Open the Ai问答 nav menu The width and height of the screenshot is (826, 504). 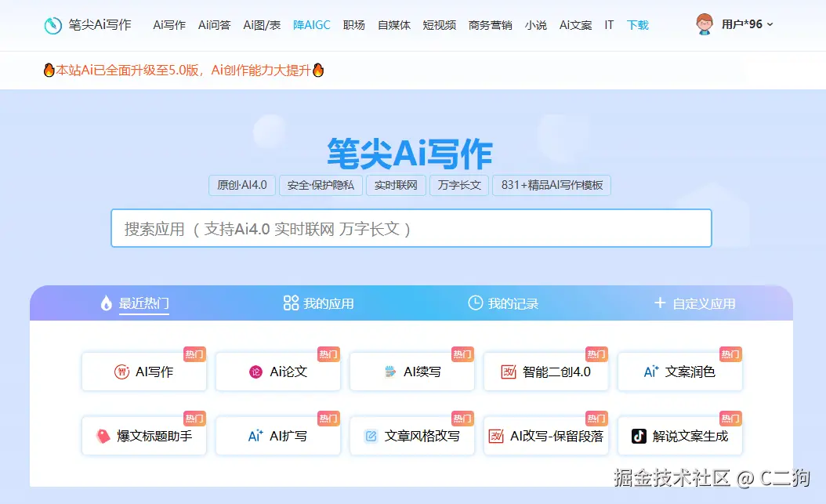coord(215,25)
